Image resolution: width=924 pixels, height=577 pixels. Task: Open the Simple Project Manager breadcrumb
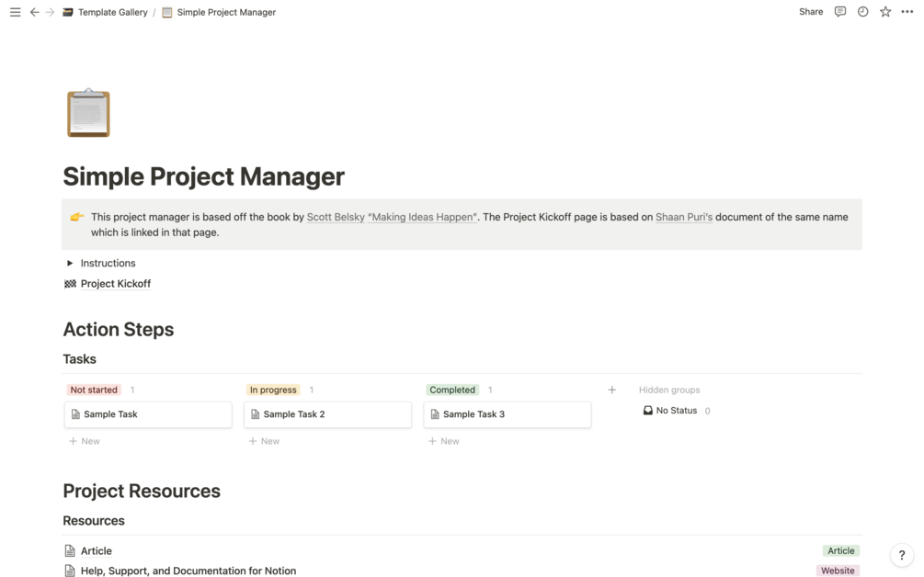(x=225, y=12)
